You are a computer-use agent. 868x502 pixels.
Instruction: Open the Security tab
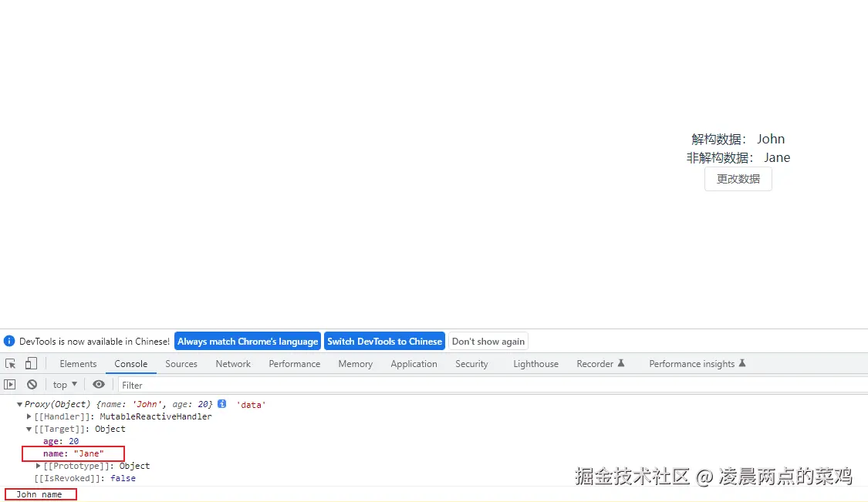(471, 364)
